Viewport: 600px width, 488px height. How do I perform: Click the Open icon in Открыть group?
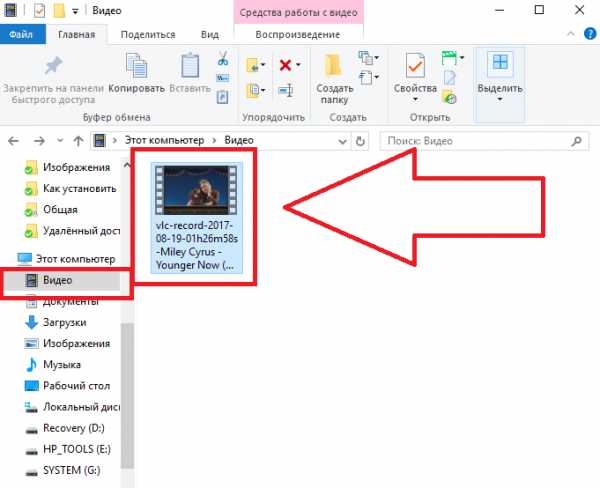pos(450,58)
